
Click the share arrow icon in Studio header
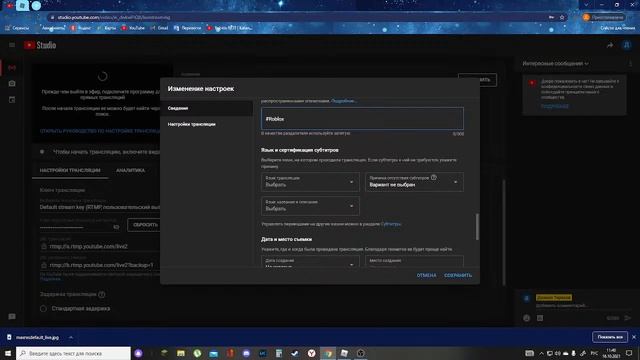click(x=610, y=45)
